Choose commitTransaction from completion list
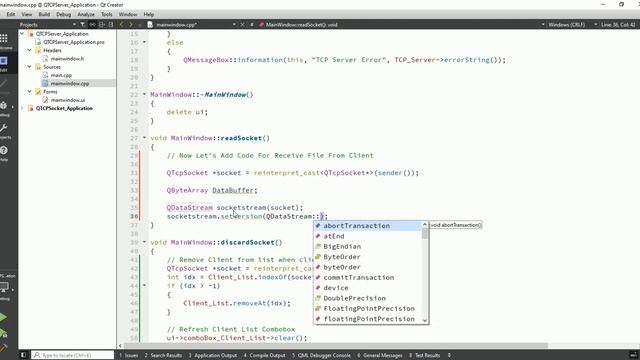The image size is (640, 360). point(368,278)
